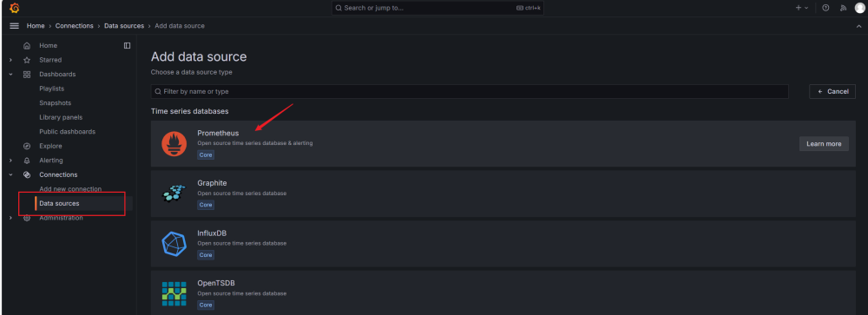The width and height of the screenshot is (868, 315).
Task: Open Playlists in the sidebar
Action: [x=51, y=89]
